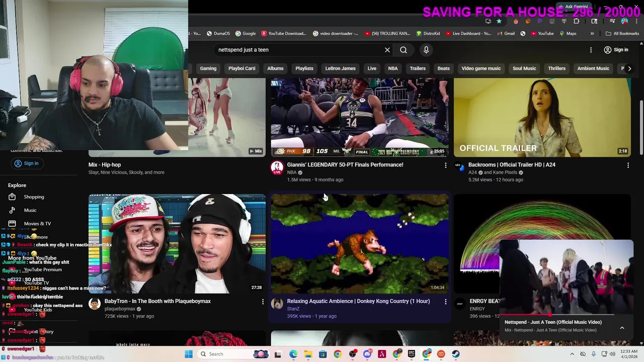Open Microsoft Store from taskbar
The height and width of the screenshot is (362, 644).
tap(323, 354)
